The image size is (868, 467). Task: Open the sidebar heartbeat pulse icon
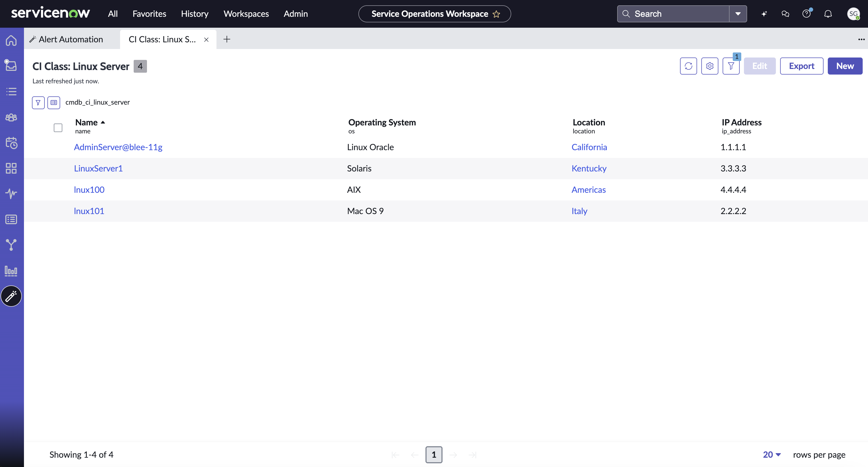coord(11,193)
